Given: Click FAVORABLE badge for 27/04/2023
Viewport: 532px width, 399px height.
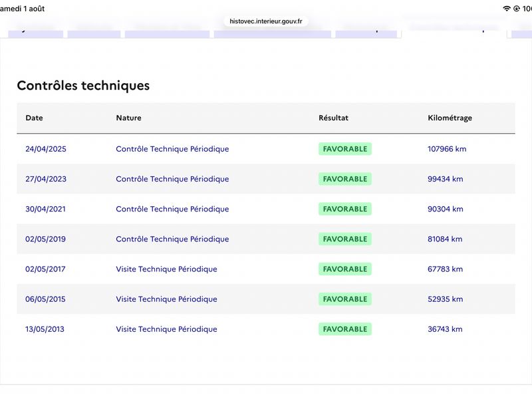Looking at the screenshot, I should (344, 179).
